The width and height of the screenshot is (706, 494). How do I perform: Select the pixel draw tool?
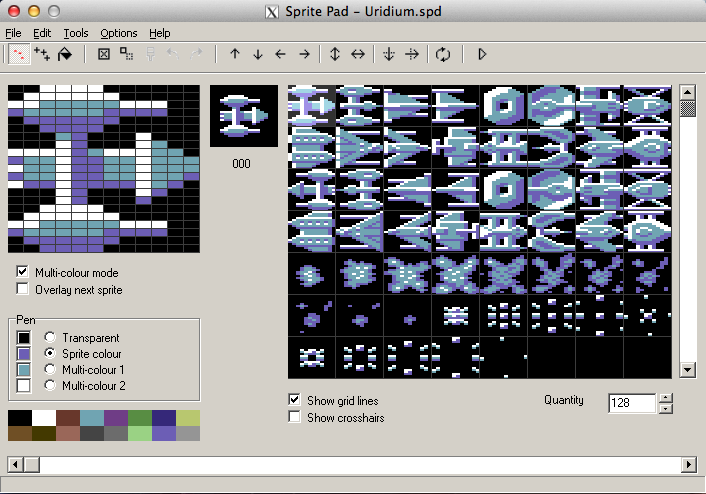coord(18,54)
